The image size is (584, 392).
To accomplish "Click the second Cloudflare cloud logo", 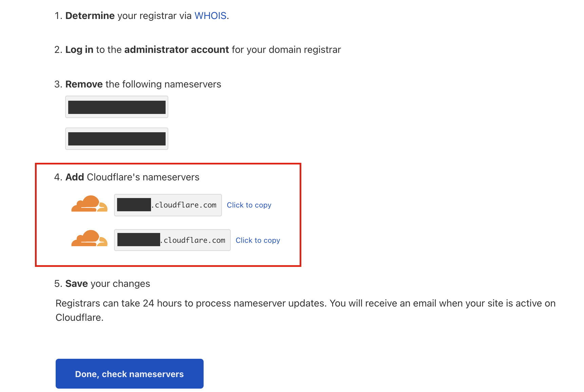I will [90, 238].
